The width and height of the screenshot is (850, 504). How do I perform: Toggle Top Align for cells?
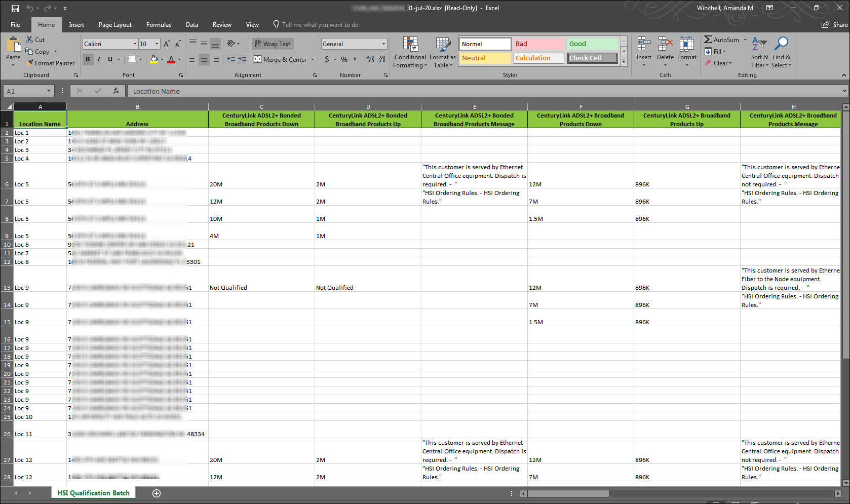point(193,44)
